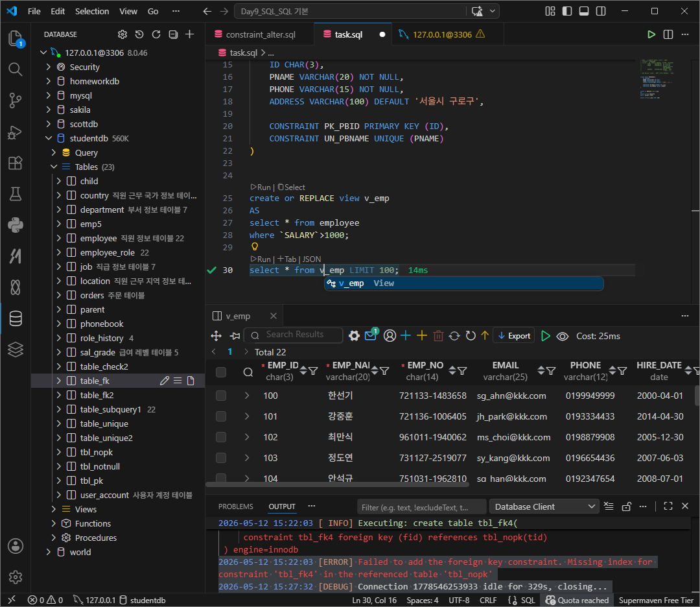Open the Testing flask view
The image size is (700, 607).
(x=16, y=194)
